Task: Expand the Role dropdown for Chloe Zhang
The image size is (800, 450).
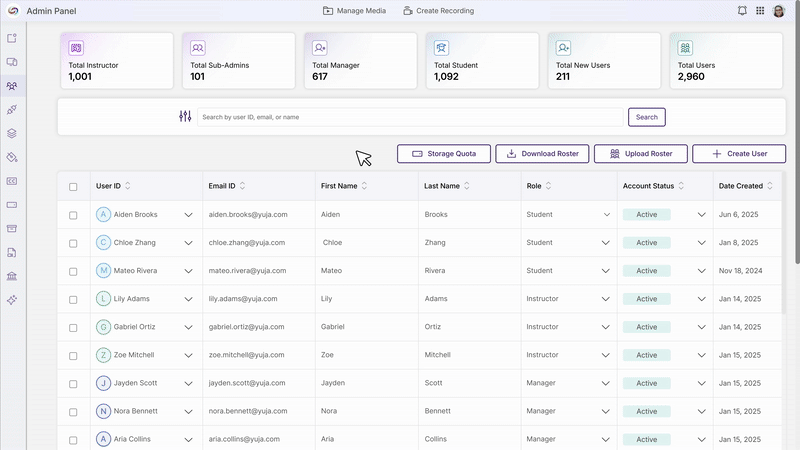Action: point(606,243)
